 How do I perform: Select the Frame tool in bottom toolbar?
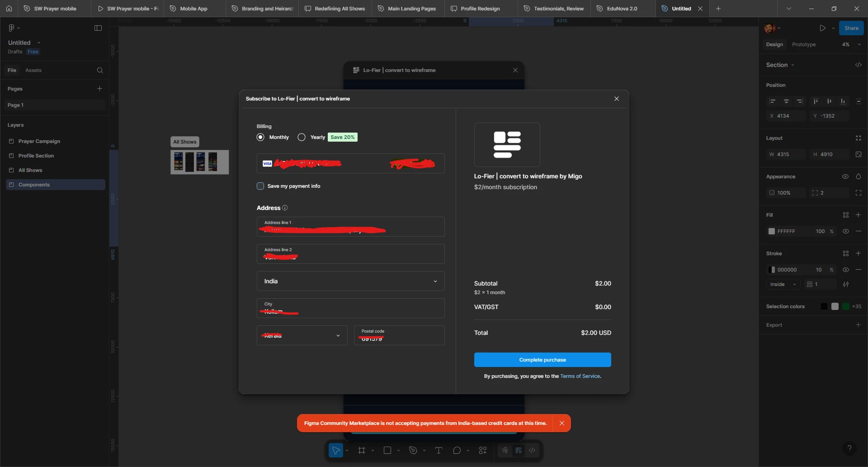point(362,450)
